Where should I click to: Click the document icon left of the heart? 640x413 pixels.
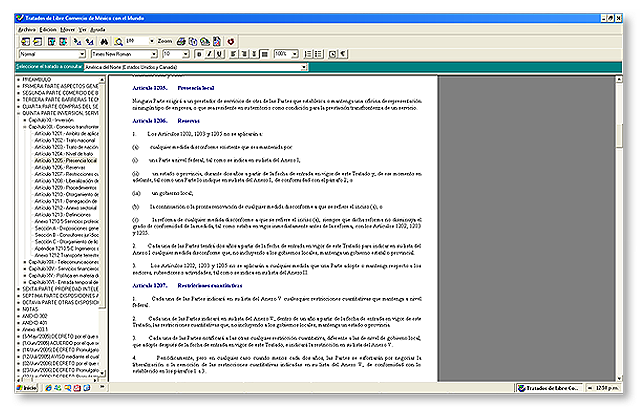tap(217, 42)
